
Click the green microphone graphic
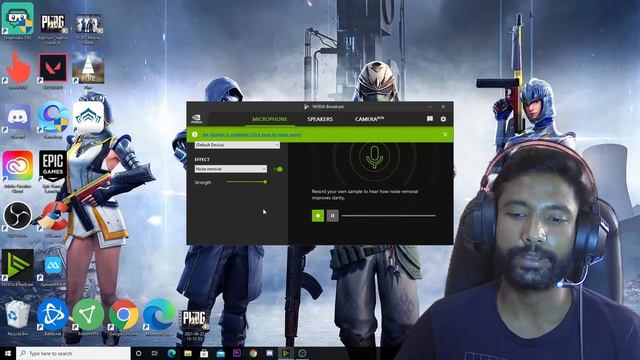pos(374,157)
